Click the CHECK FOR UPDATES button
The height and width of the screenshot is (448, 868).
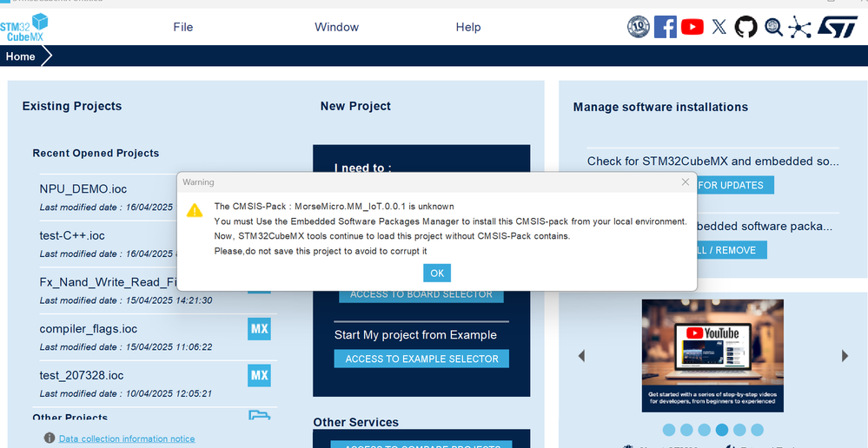(735, 185)
